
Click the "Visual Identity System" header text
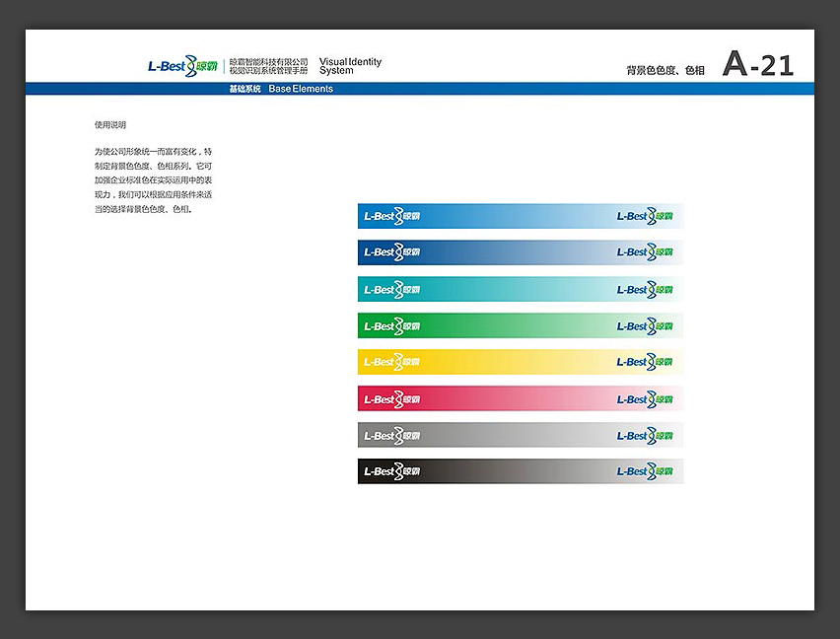[x=350, y=66]
